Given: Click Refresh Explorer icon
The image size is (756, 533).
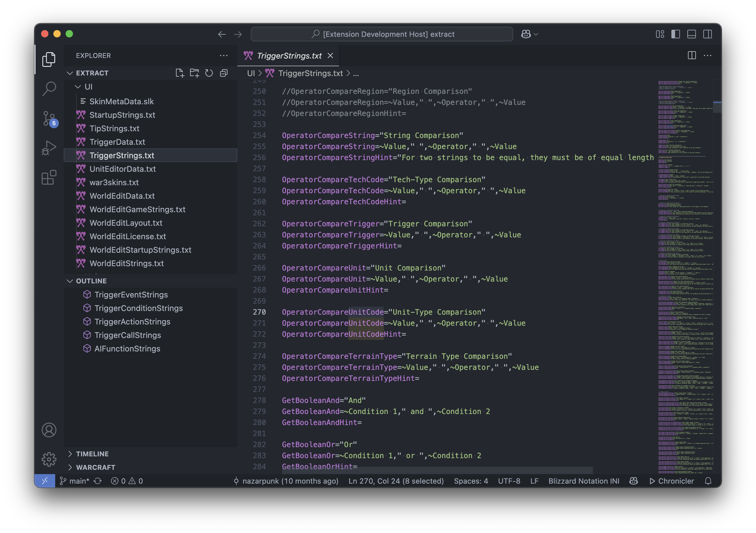Looking at the screenshot, I should click(209, 73).
